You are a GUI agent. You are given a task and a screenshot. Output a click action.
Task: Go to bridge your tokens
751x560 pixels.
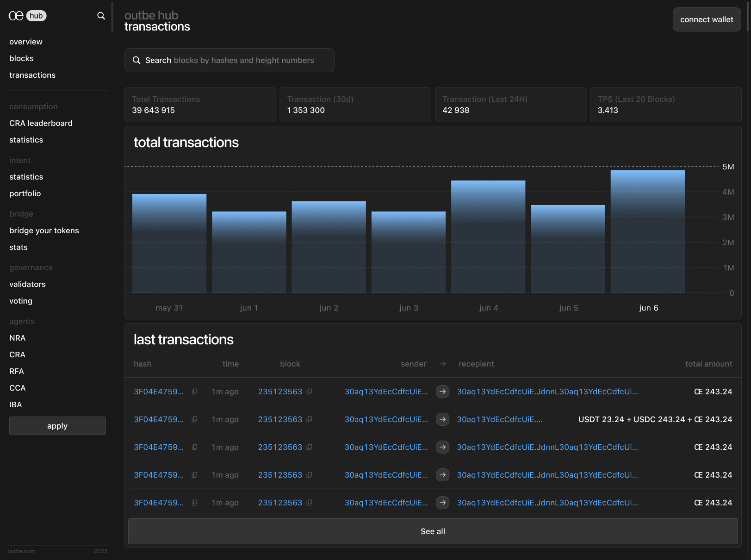[x=44, y=230]
